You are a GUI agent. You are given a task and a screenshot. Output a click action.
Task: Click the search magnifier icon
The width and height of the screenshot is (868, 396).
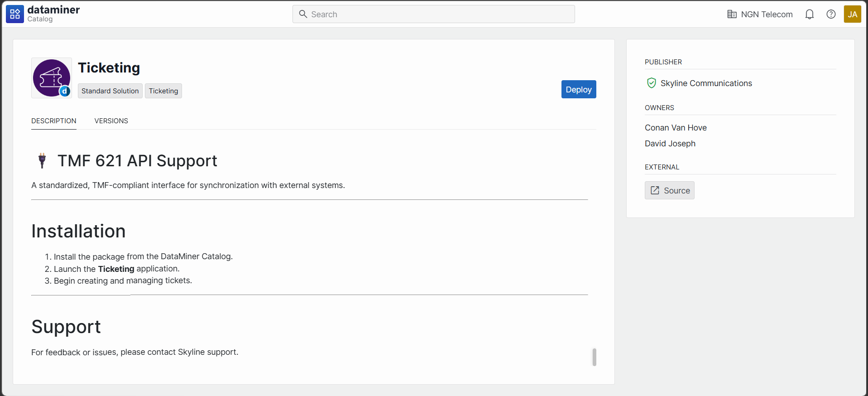(x=303, y=14)
